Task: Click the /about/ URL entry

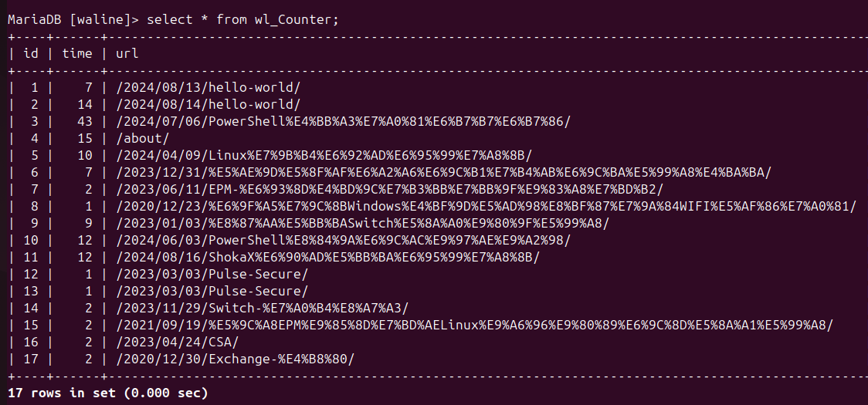Action: pos(142,138)
